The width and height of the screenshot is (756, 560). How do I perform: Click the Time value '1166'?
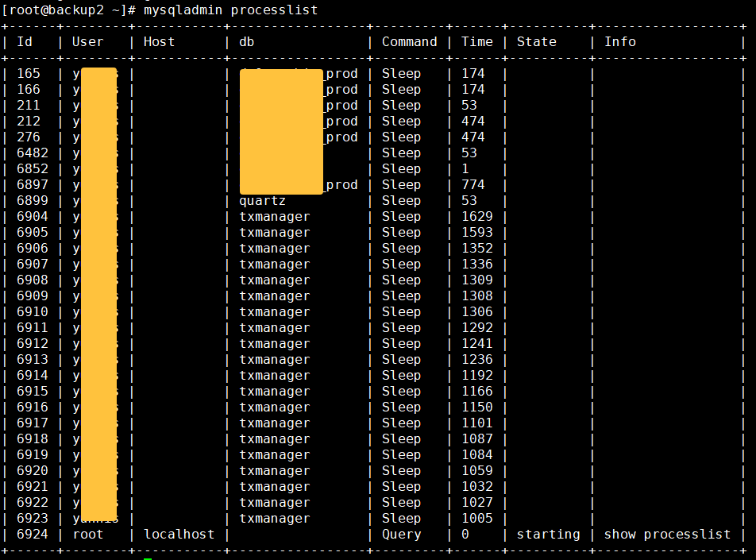[x=476, y=391]
